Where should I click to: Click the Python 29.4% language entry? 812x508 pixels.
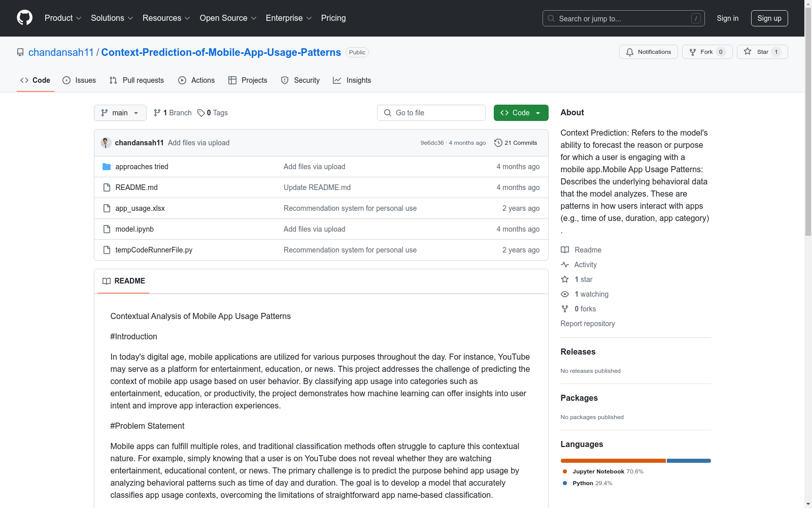588,483
